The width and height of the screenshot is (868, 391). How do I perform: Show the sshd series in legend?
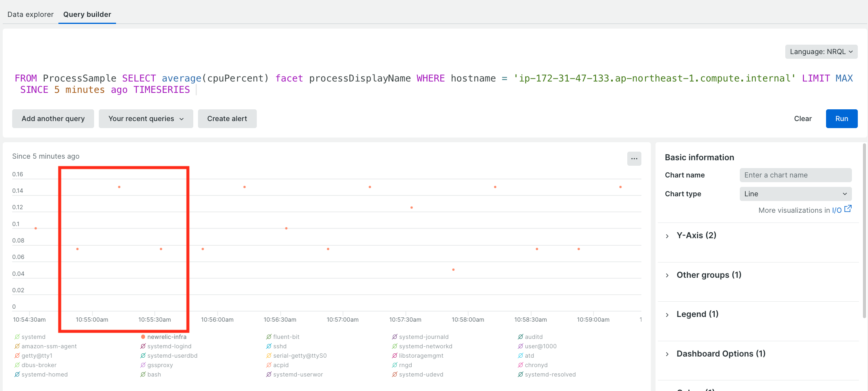tap(276, 346)
